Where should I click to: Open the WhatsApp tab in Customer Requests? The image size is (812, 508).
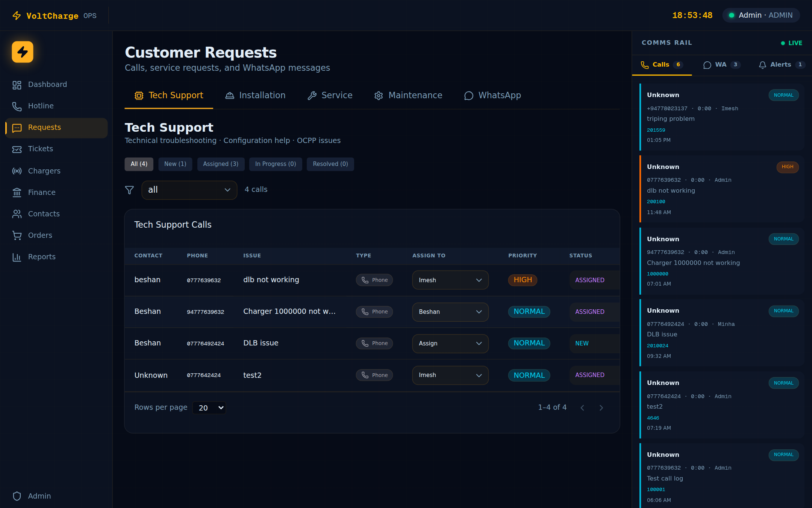tap(492, 95)
